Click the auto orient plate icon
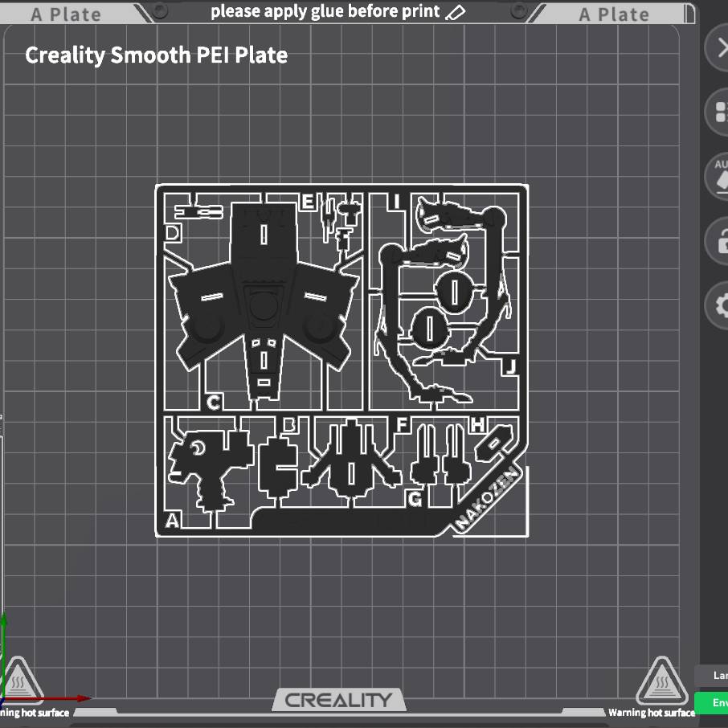This screenshot has width=728, height=728. 719,177
